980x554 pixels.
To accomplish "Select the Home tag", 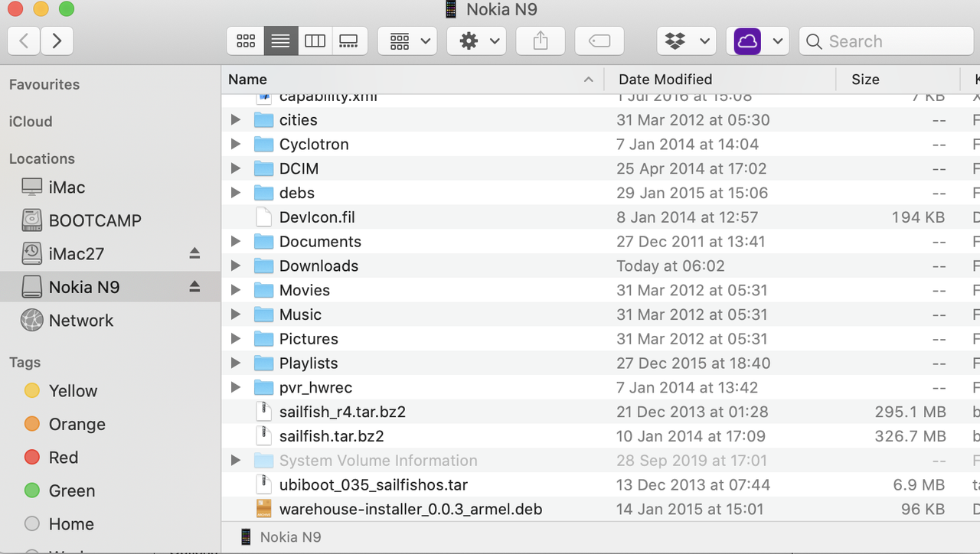I will point(59,524).
